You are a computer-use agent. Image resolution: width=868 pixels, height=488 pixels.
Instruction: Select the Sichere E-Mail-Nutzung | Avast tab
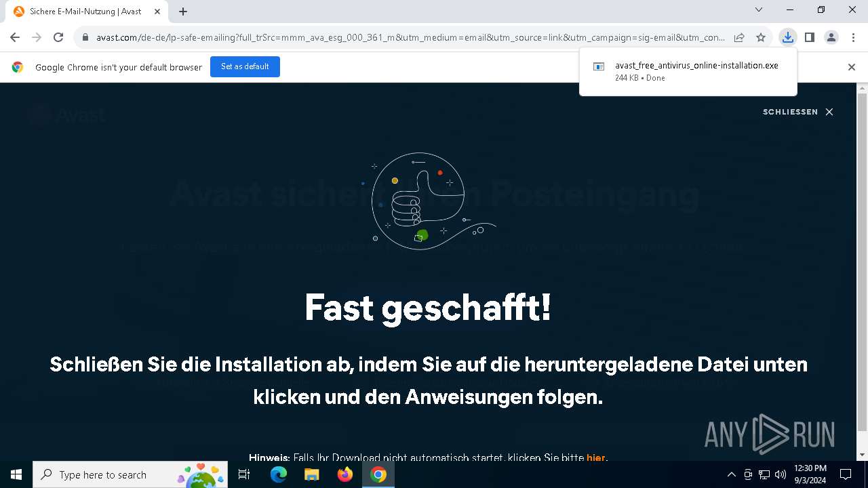coord(87,12)
